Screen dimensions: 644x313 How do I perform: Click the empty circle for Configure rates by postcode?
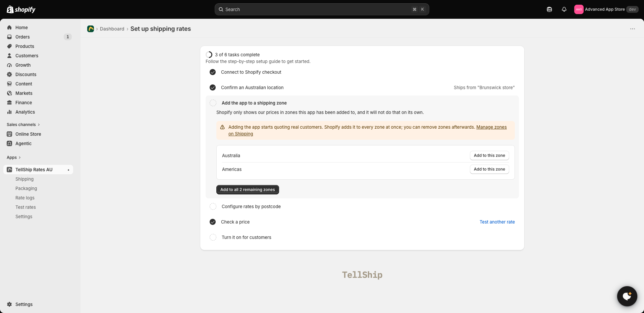(x=213, y=206)
